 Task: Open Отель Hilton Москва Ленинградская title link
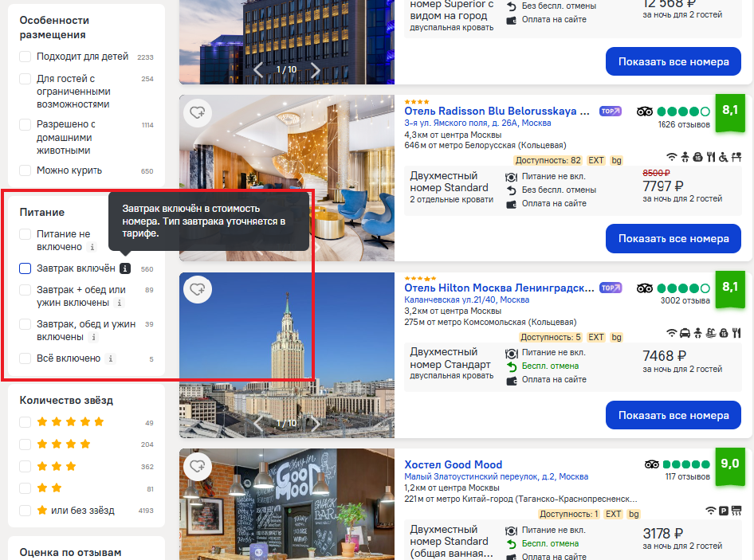coord(499,288)
